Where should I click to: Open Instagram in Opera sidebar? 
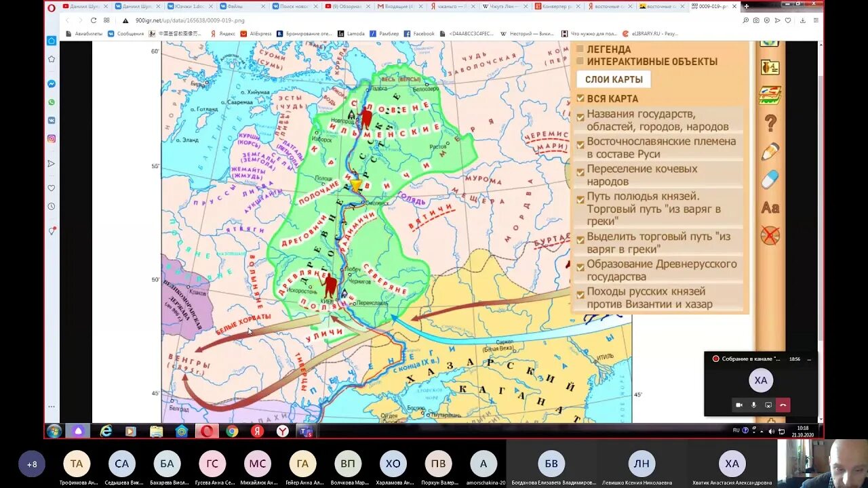coord(52,139)
